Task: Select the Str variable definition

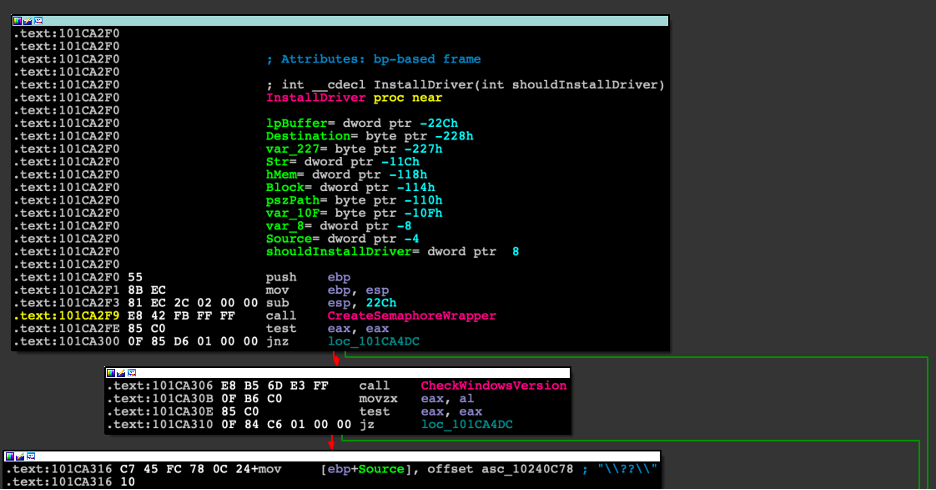Action: (343, 162)
